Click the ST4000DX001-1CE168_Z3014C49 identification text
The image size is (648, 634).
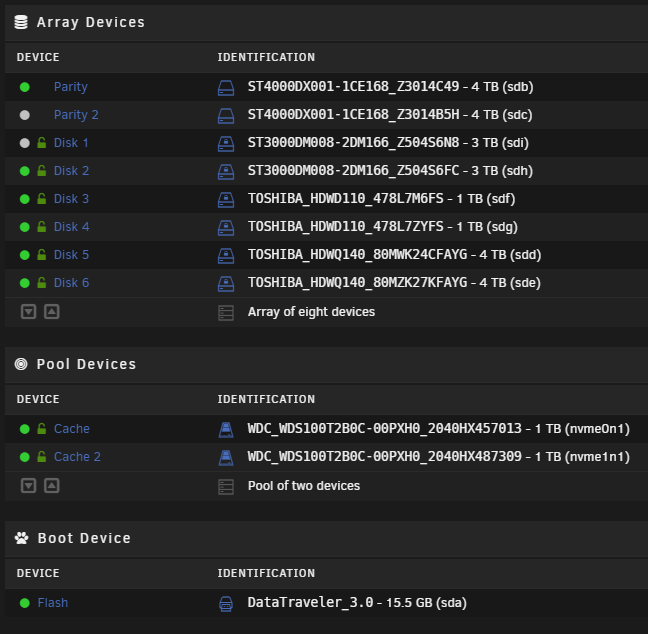tap(353, 86)
